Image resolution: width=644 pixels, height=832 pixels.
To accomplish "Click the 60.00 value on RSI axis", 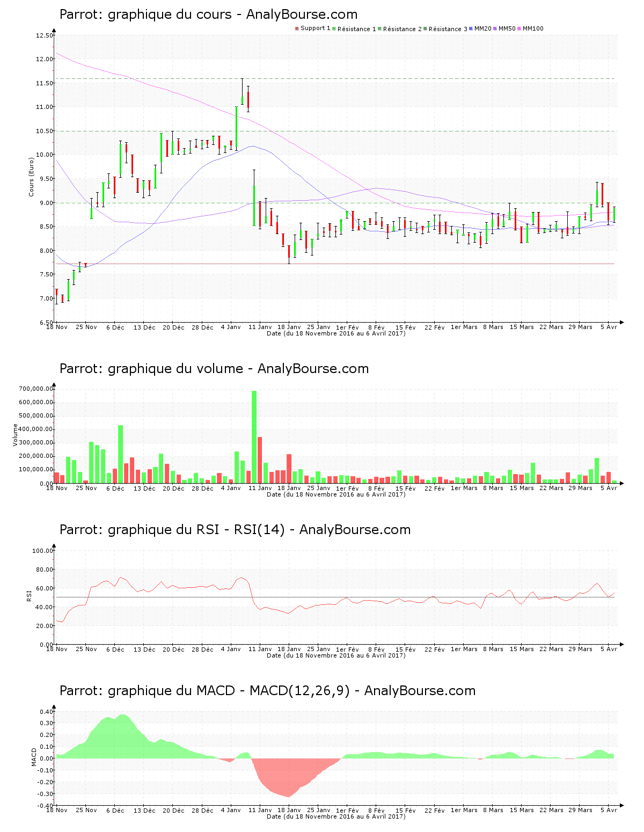I will pyautogui.click(x=45, y=588).
